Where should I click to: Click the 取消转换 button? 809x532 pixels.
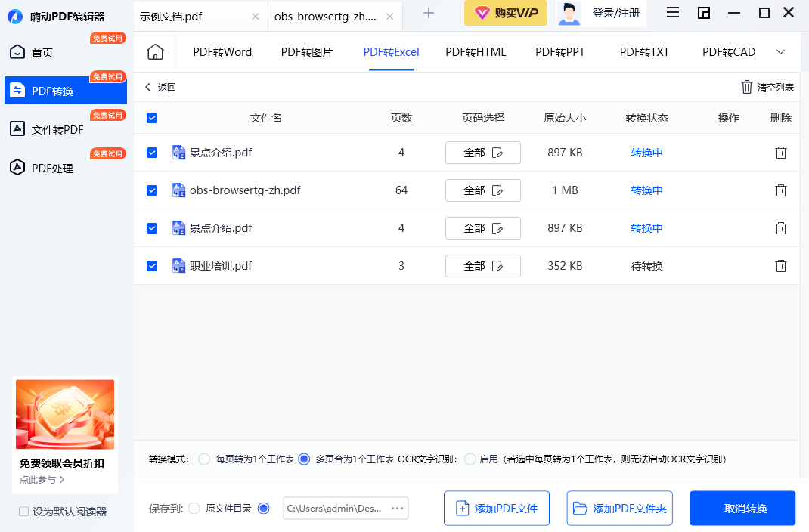click(x=742, y=509)
